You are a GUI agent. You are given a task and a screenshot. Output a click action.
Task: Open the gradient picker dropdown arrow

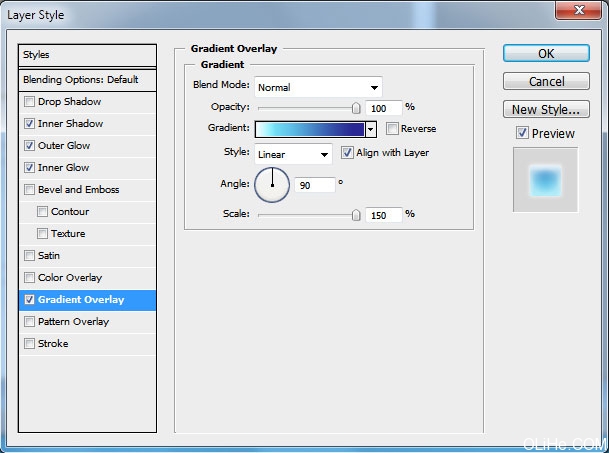tap(370, 129)
